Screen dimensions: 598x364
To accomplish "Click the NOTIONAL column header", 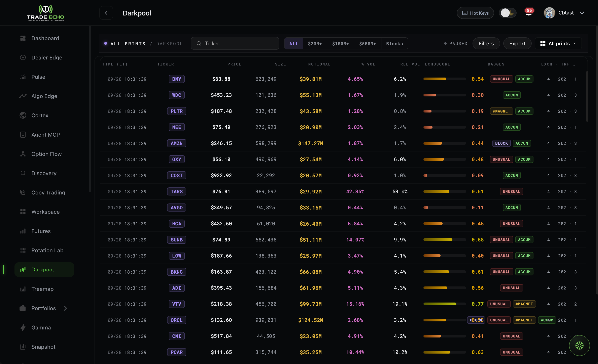I will (319, 64).
